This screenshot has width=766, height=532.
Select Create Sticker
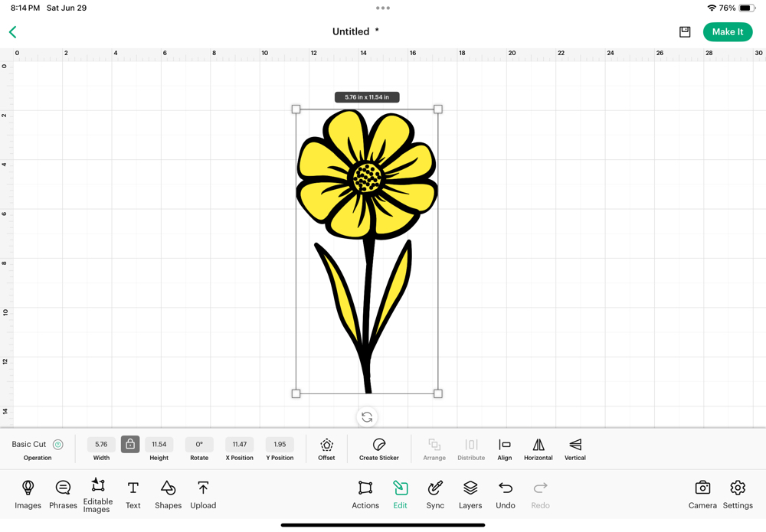(x=379, y=449)
